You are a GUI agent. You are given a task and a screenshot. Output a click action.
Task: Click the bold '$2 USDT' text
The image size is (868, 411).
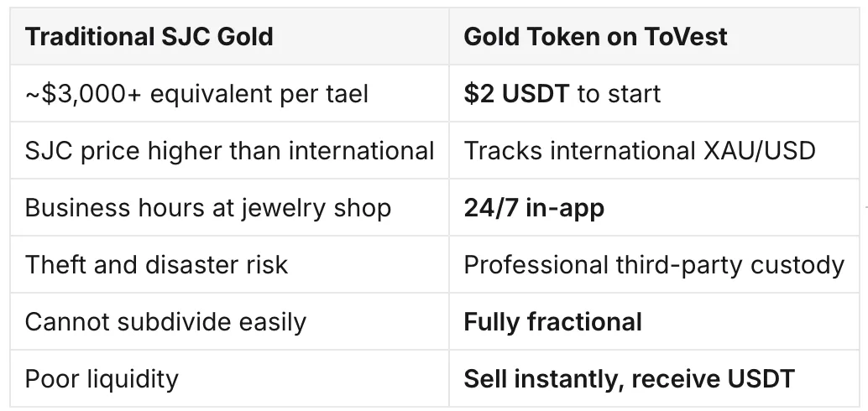[516, 93]
